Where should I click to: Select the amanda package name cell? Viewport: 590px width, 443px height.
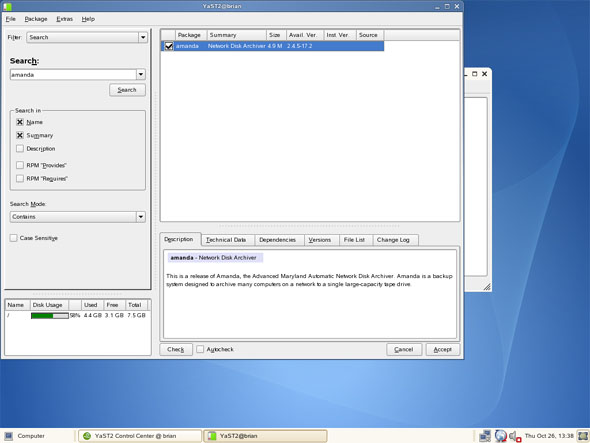pyautogui.click(x=187, y=46)
